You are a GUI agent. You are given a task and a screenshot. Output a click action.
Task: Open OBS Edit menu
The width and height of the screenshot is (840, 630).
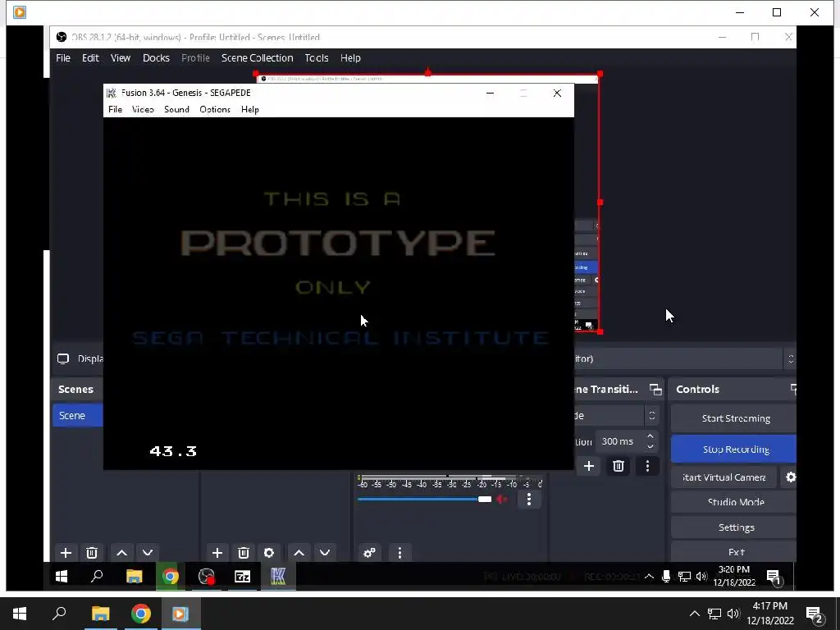pos(90,58)
